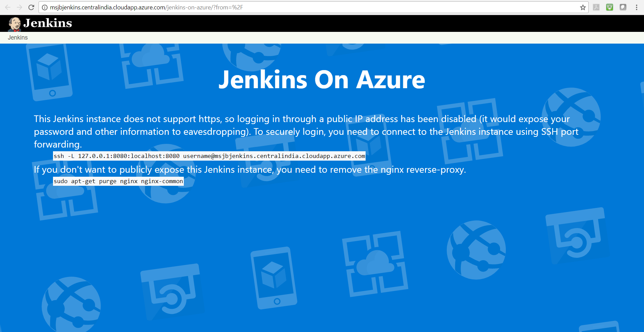Click the green extension icon in toolbar
644x332 pixels.
pyautogui.click(x=610, y=7)
